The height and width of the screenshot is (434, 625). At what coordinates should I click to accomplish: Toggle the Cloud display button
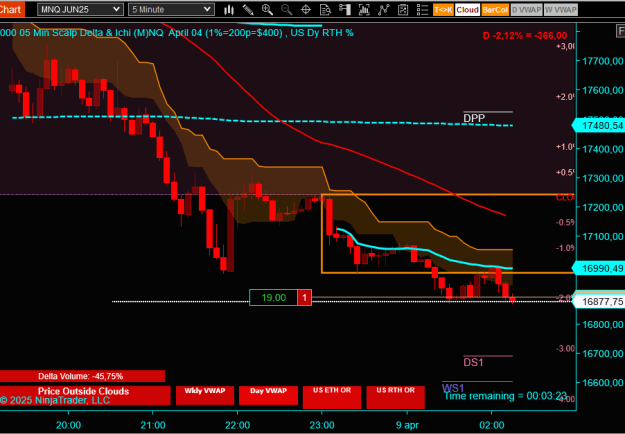[x=467, y=10]
